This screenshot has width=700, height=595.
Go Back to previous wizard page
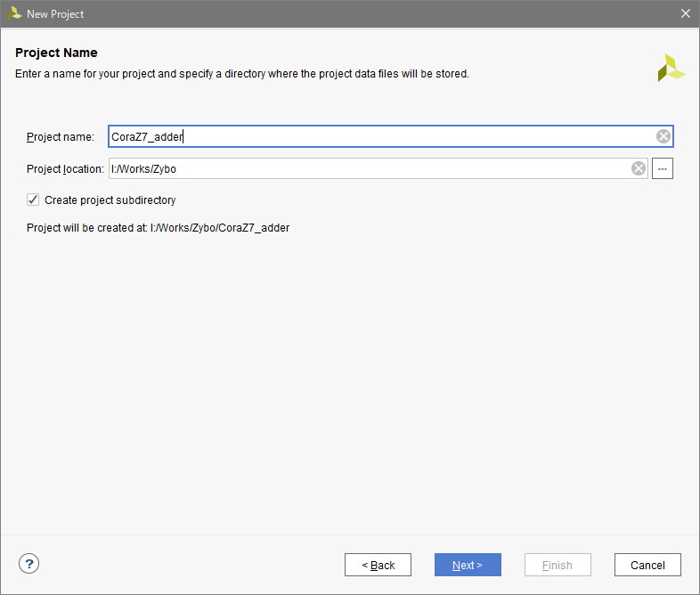[378, 565]
